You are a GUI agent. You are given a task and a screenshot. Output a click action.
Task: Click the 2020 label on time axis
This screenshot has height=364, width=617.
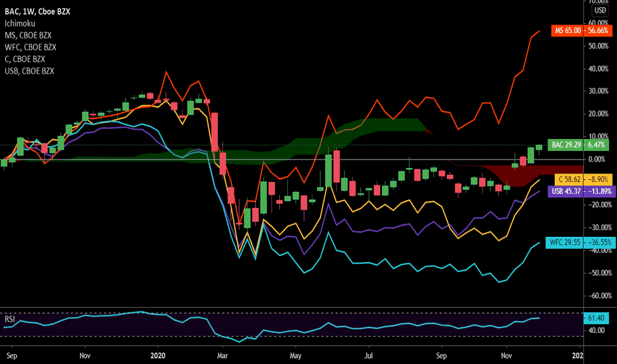coord(158,356)
